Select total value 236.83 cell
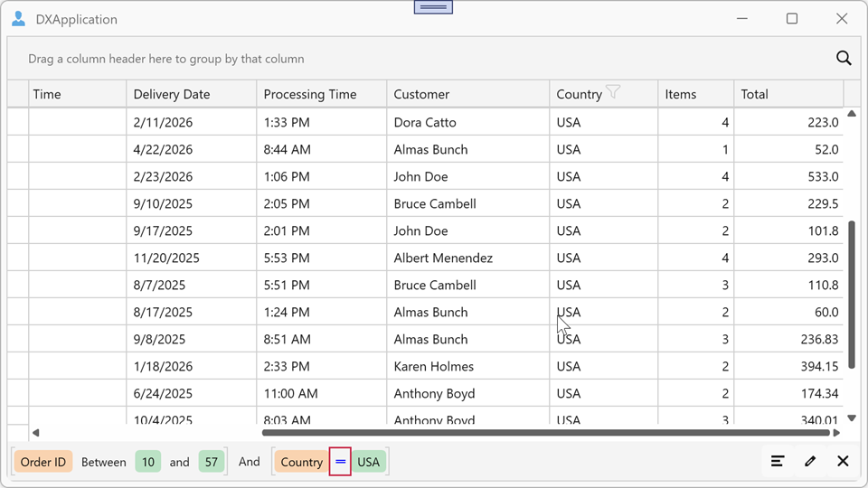Image resolution: width=868 pixels, height=488 pixels. [788, 339]
